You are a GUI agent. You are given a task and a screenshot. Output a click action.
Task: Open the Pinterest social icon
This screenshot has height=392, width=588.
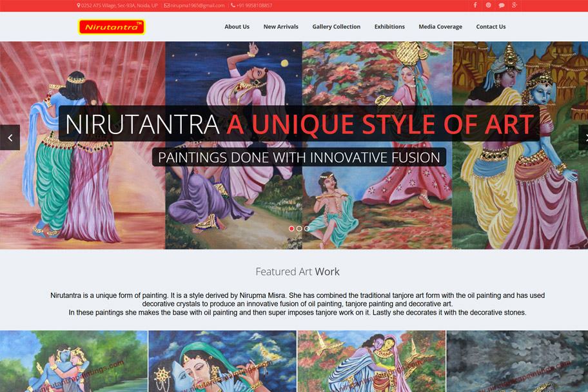click(x=488, y=5)
